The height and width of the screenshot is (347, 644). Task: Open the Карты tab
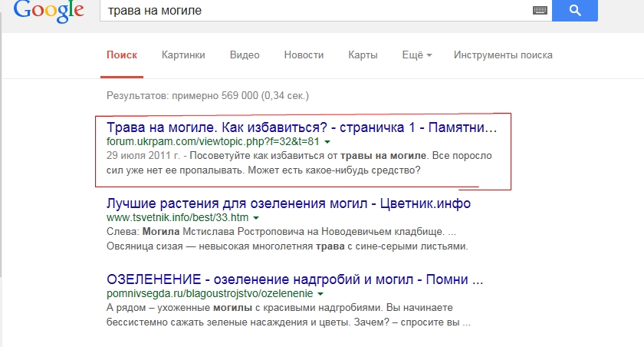pos(363,55)
